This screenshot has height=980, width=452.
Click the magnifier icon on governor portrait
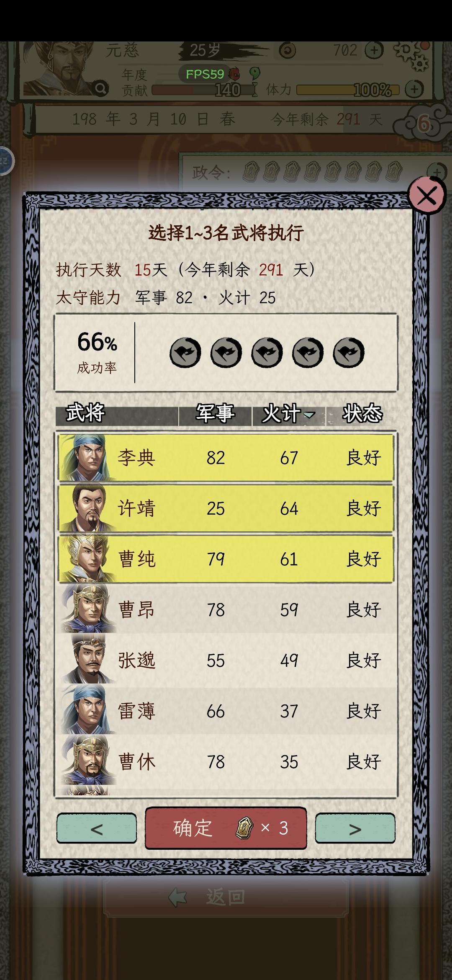(x=101, y=88)
